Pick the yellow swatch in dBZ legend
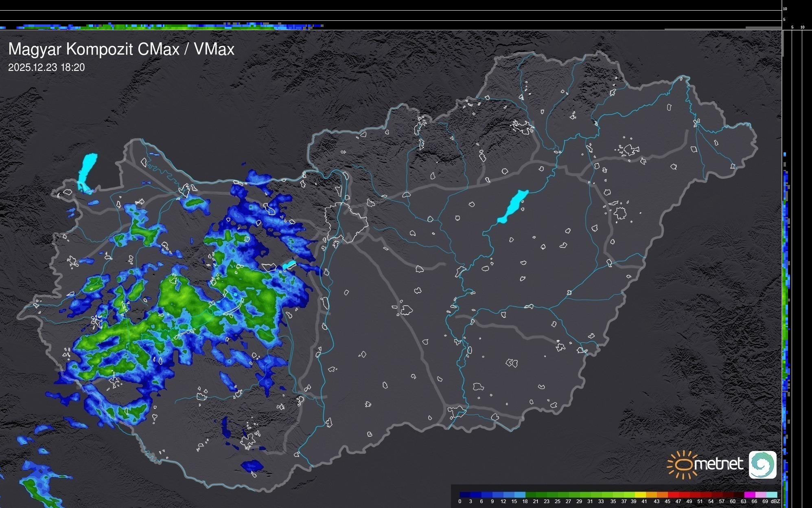The image size is (812, 508). click(640, 495)
